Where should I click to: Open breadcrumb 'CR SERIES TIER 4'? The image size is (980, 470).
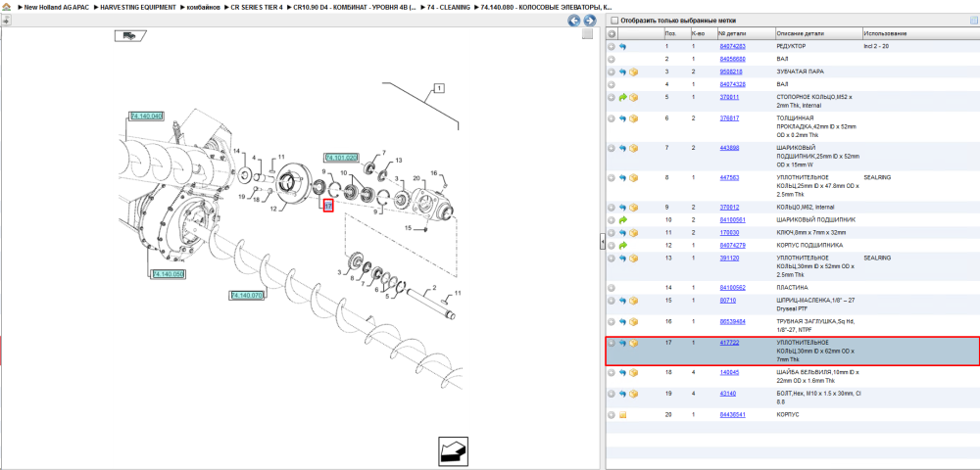click(257, 7)
